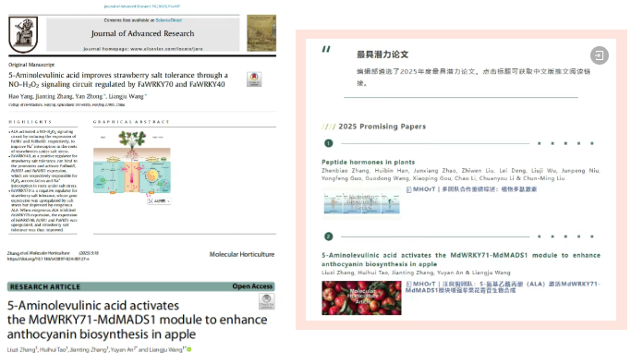Click the strawberry paper title text
The height and width of the screenshot is (364, 631).
click(118, 79)
